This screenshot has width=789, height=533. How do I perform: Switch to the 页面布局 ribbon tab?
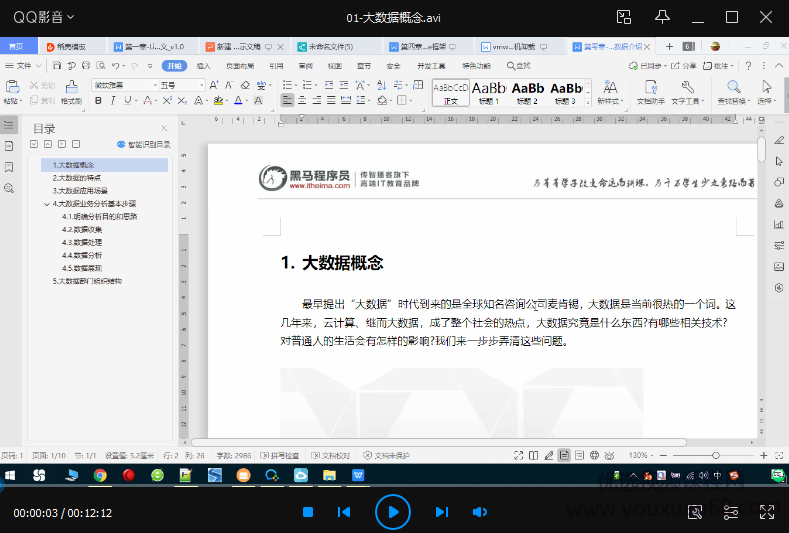240,66
